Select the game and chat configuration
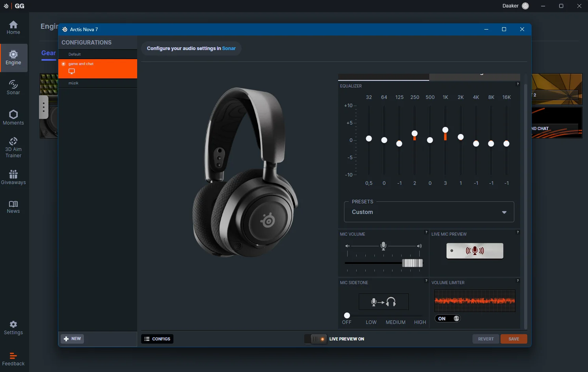The height and width of the screenshot is (372, 588). pos(98,69)
